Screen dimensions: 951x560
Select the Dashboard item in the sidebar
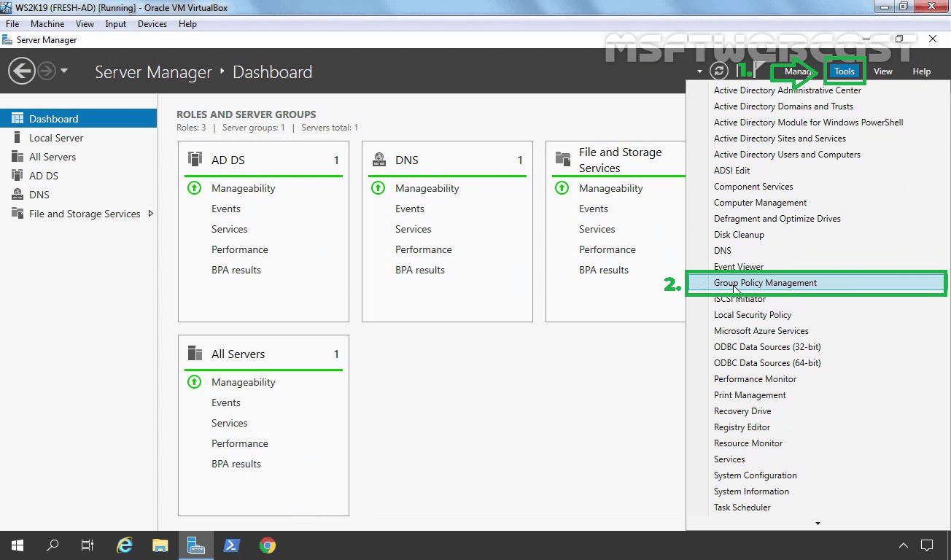coord(57,118)
